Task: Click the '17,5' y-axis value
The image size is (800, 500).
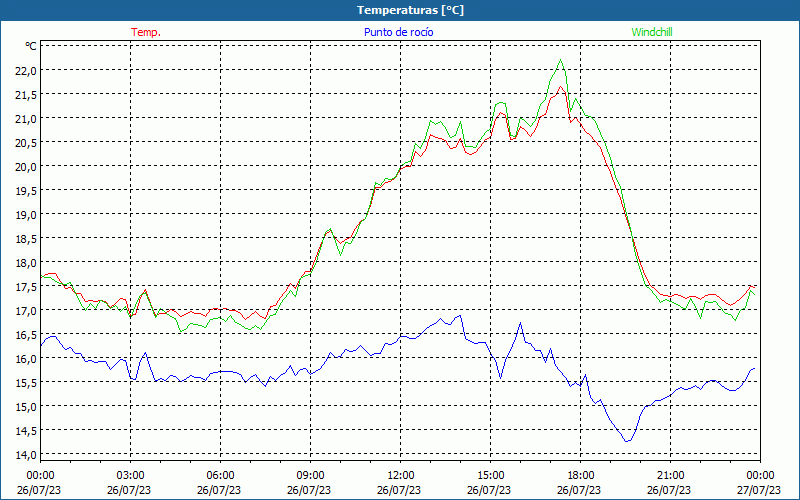Action: [x=26, y=287]
